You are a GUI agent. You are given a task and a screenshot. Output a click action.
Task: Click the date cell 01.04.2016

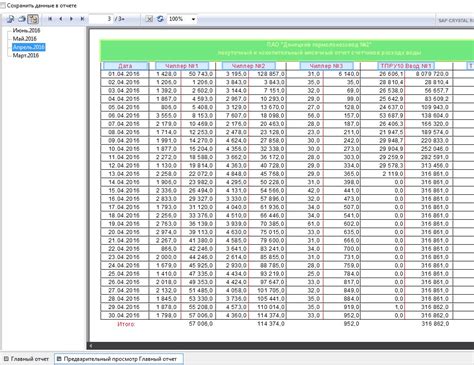tap(124, 74)
